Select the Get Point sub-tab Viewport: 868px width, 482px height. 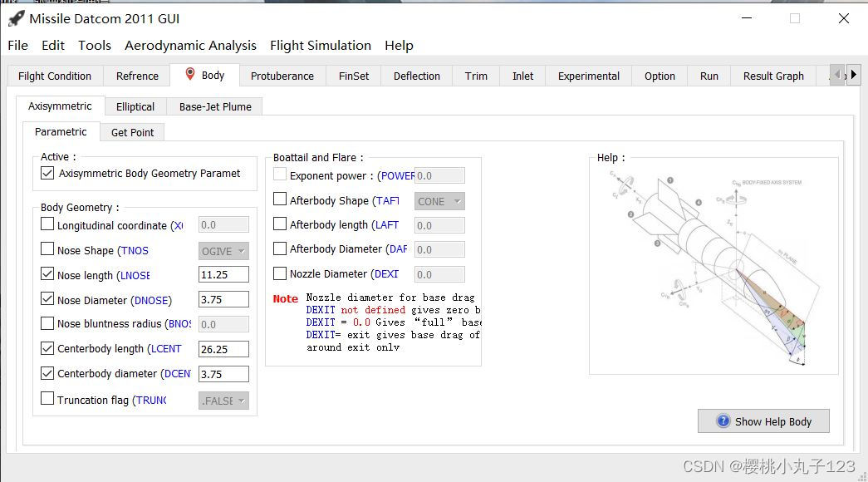(x=132, y=132)
